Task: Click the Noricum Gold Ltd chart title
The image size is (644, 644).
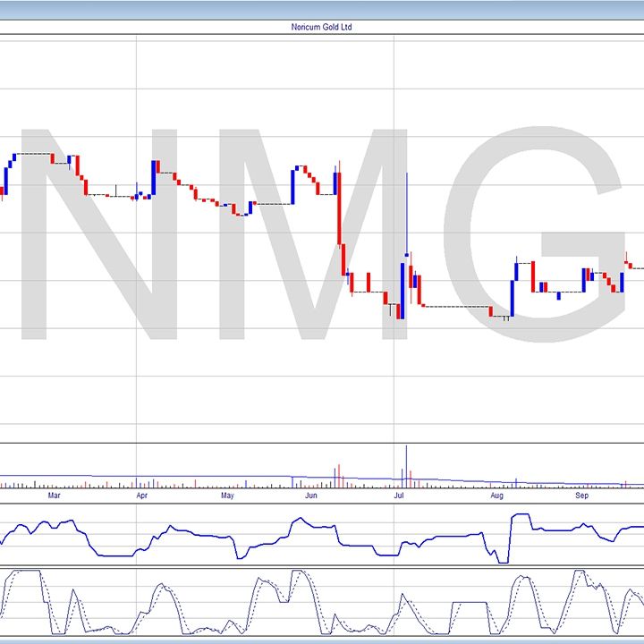Action: pyautogui.click(x=321, y=27)
